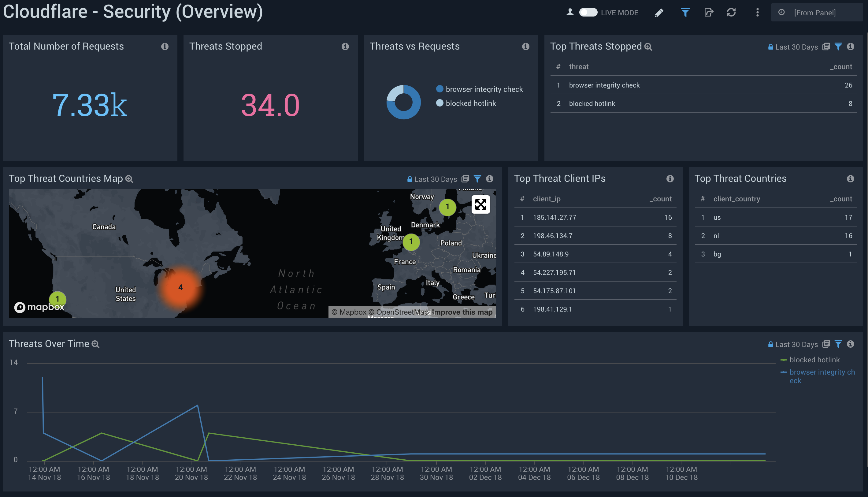Edit the dashboard with the pencil icon

659,13
